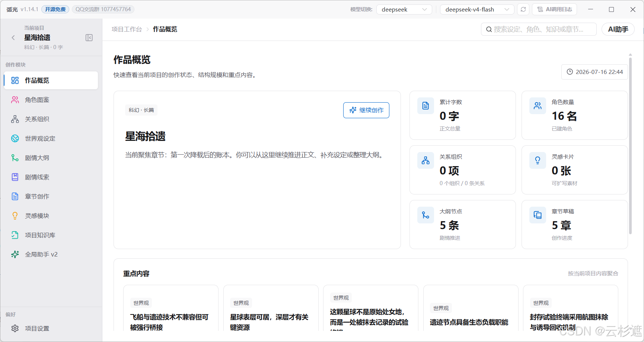This screenshot has width=644, height=342.
Task: Click the search magnifier icon
Action: pos(489,29)
